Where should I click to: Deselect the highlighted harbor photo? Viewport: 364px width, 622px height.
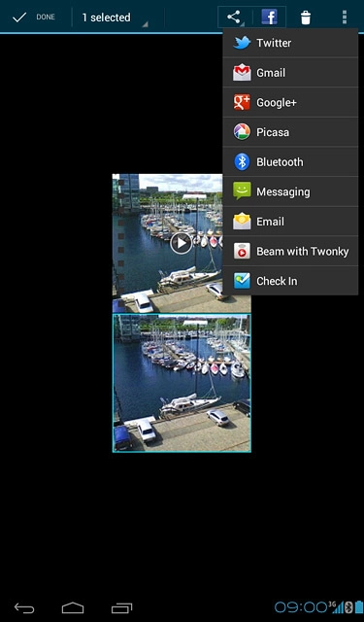click(182, 383)
